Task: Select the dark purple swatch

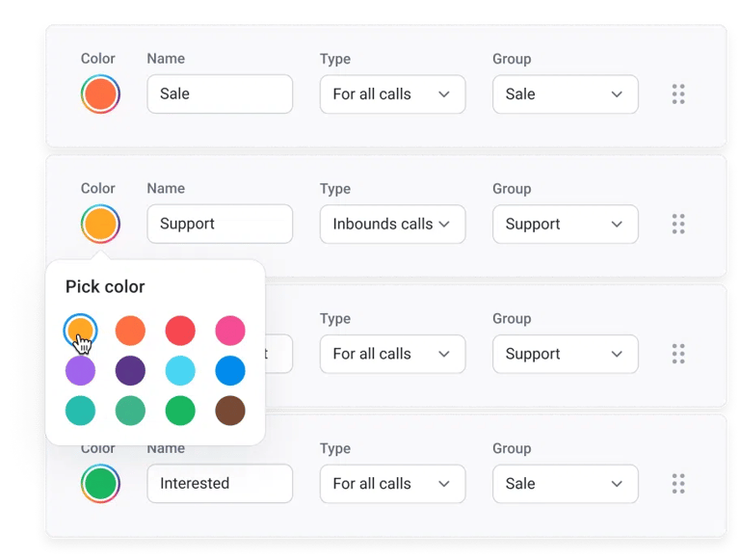Action: pos(130,371)
